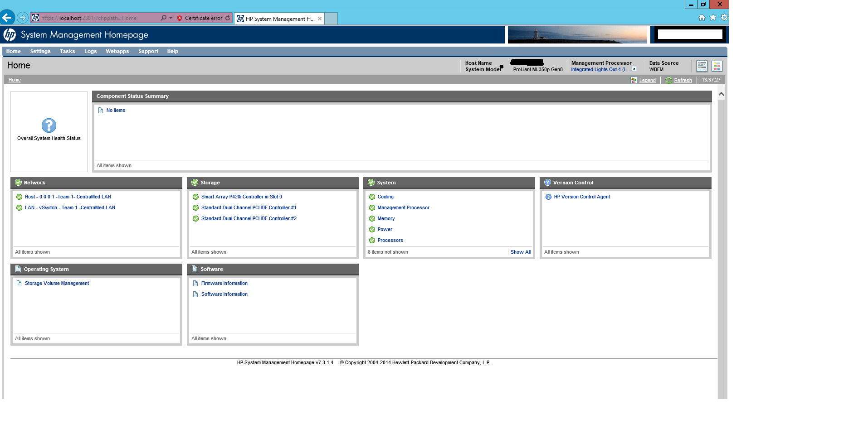Image resolution: width=868 pixels, height=424 pixels.
Task: Open the Logs menu
Action: pos(90,51)
